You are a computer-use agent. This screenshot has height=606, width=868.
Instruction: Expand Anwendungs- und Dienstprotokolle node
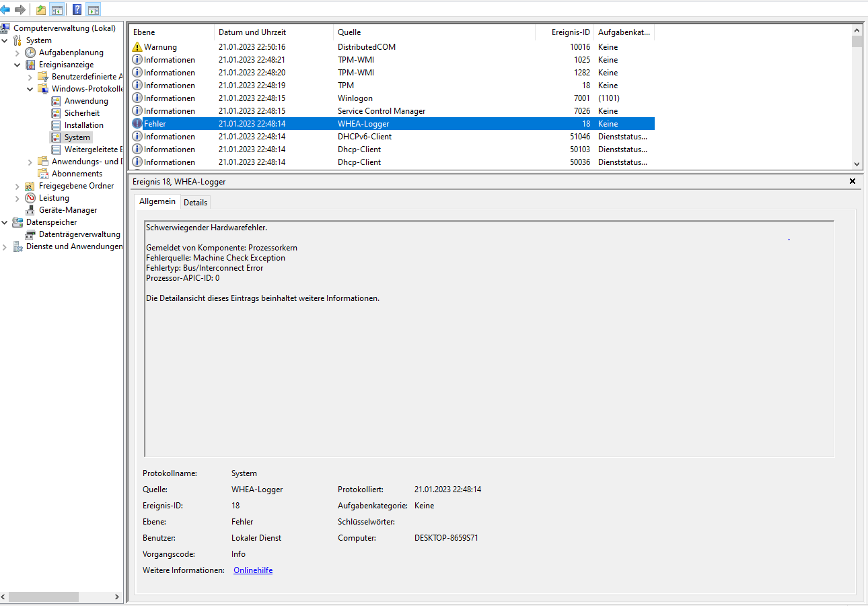click(x=30, y=162)
